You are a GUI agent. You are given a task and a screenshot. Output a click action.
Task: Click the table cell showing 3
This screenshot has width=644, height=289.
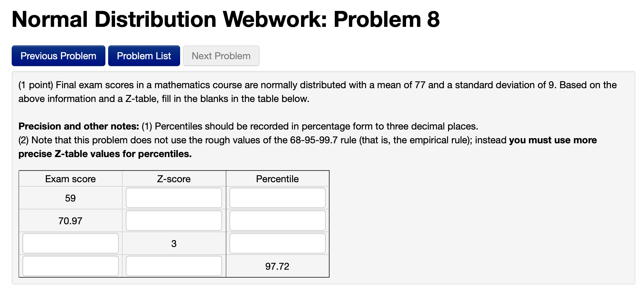tap(174, 243)
